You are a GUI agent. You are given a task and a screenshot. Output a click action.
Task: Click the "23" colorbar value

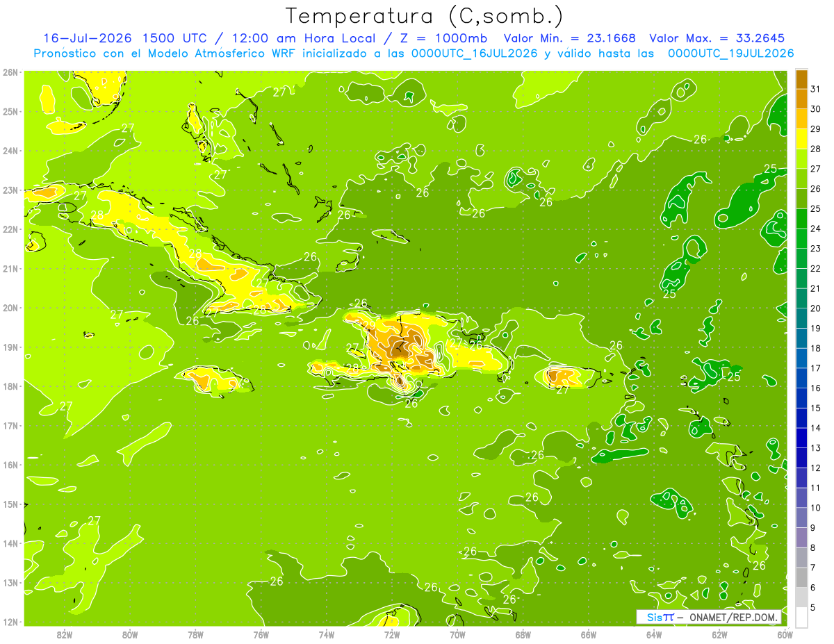click(815, 249)
